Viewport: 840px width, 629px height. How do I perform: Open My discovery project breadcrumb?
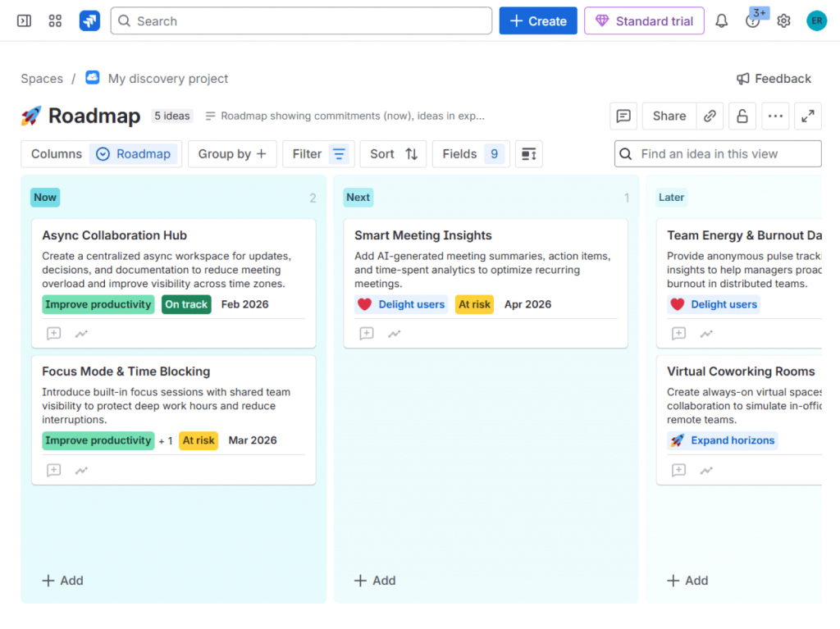coord(167,79)
